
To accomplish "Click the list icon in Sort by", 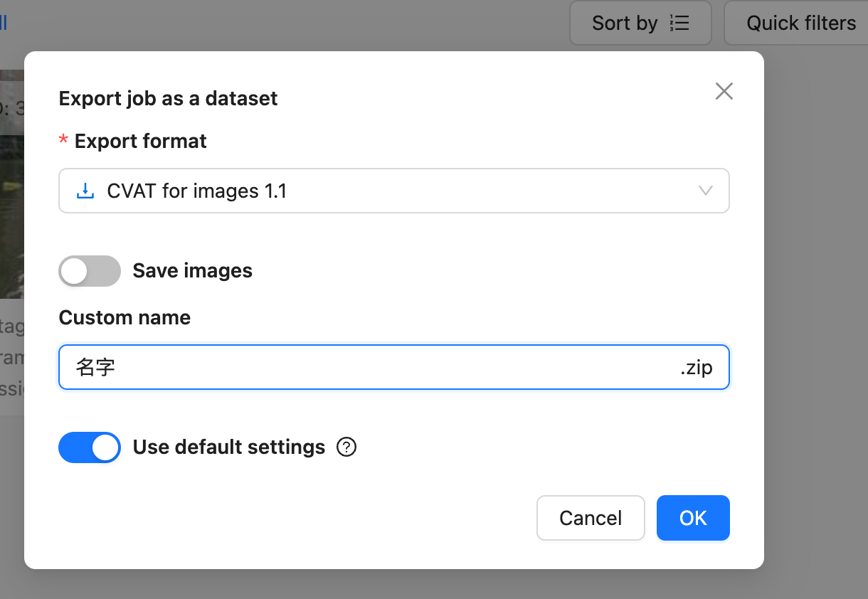I will (679, 23).
